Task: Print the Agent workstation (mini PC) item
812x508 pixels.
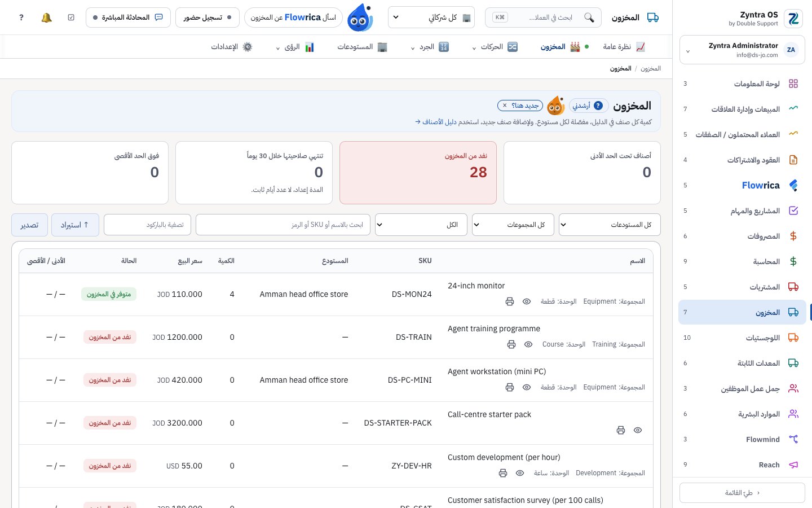Action: [x=510, y=387]
